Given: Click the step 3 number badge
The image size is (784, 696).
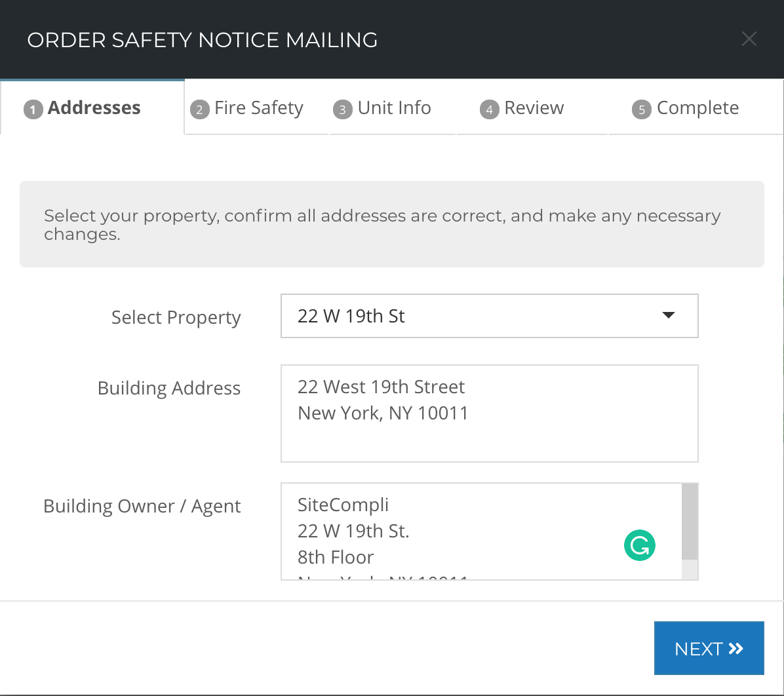Looking at the screenshot, I should (x=342, y=109).
